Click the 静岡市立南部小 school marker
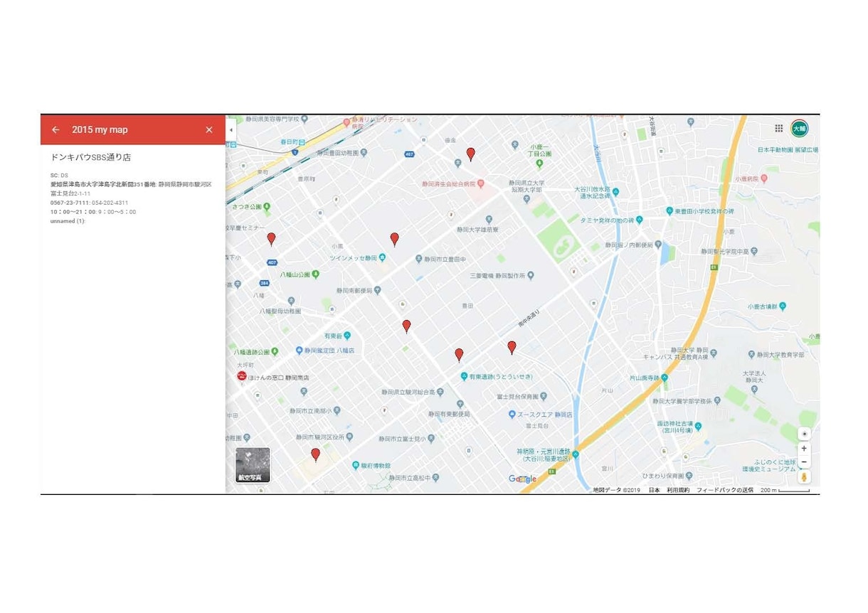This screenshot has width=868, height=613. coord(337,410)
